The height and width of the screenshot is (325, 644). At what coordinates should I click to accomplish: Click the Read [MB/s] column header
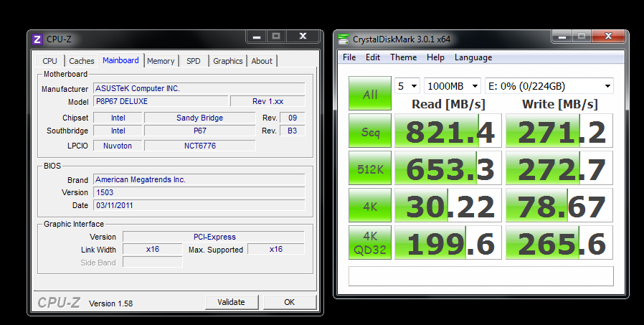coord(448,104)
